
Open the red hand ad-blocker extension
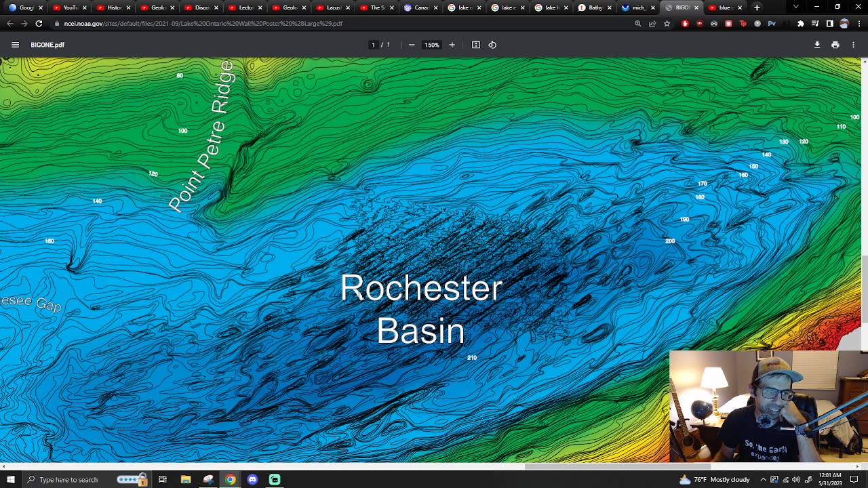[x=685, y=24]
